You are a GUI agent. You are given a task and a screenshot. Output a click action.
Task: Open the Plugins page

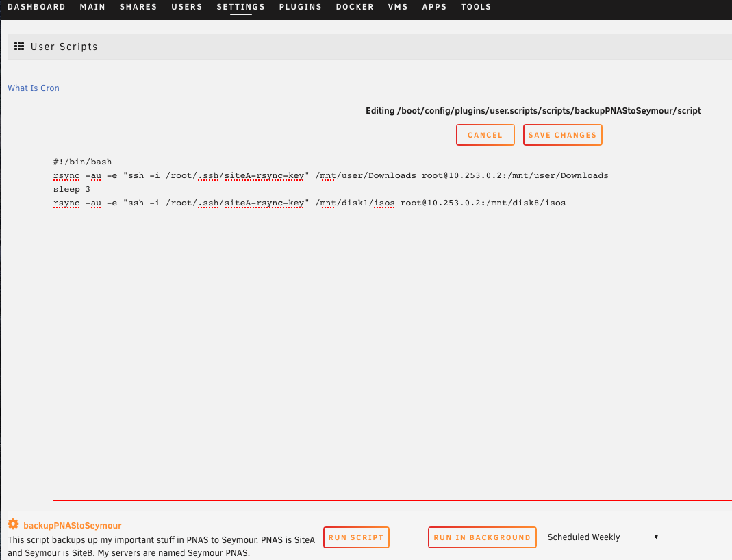(300, 7)
